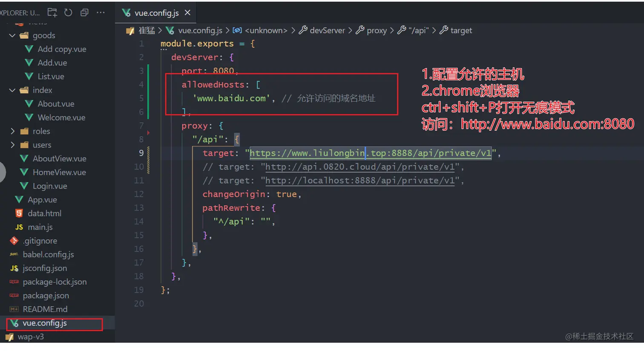Image resolution: width=644 pixels, height=351 pixels.
Task: Click the JS icon beside main.js
Action: (x=19, y=227)
